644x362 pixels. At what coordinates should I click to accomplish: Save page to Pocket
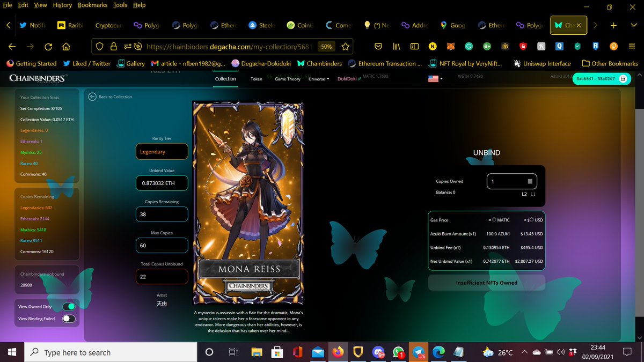coord(379,47)
